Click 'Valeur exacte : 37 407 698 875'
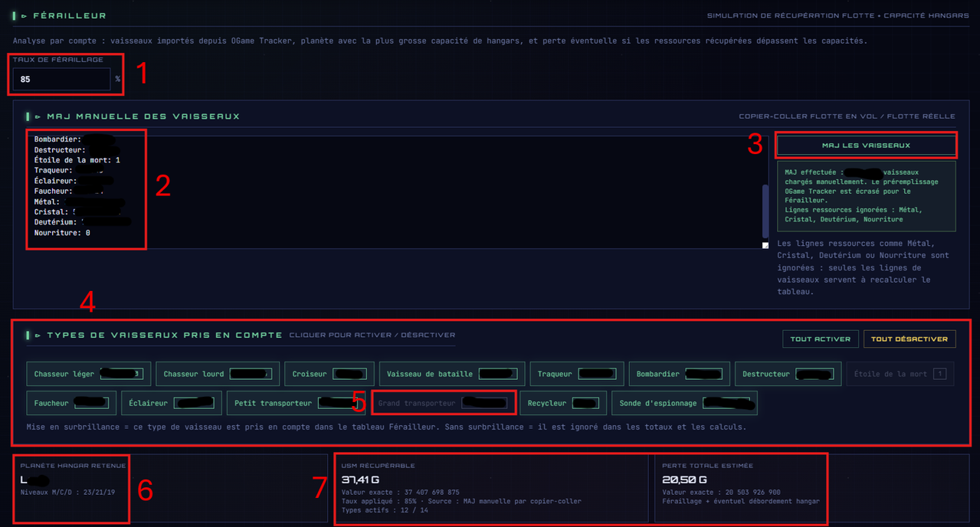Screen dimensions: 980x527 400,493
